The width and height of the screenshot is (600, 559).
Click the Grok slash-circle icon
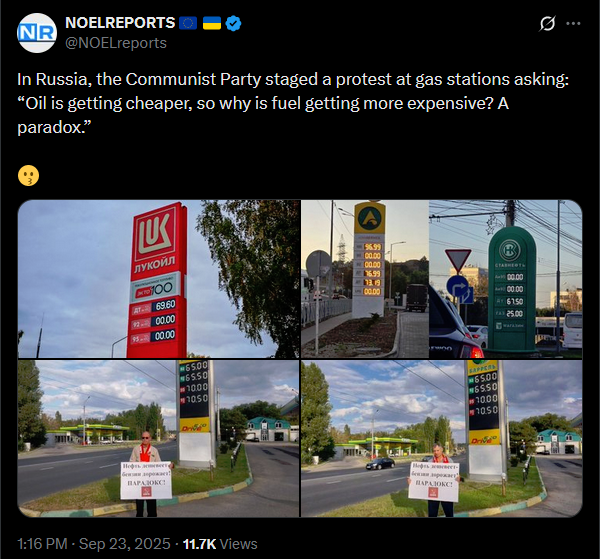pos(547,24)
